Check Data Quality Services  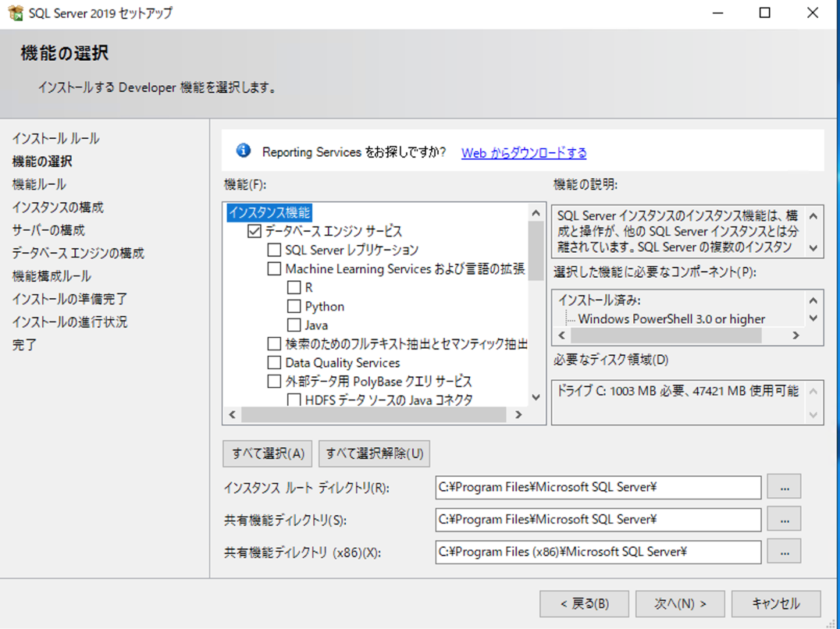(x=274, y=362)
